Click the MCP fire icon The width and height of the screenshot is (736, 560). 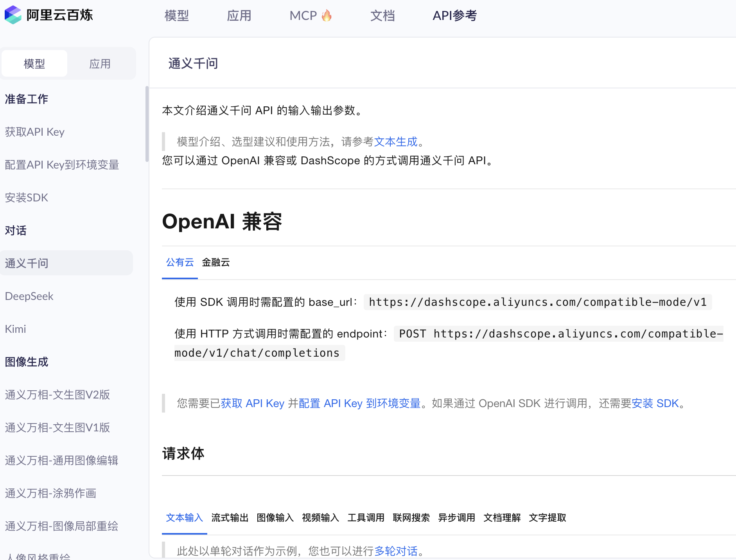pyautogui.click(x=327, y=16)
